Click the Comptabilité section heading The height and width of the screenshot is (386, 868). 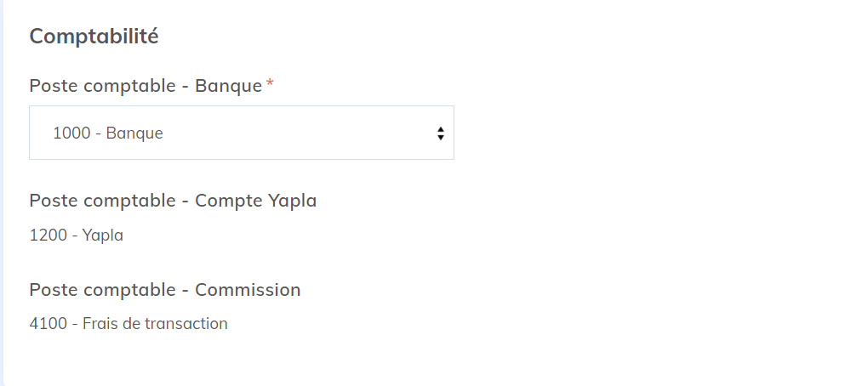tap(94, 37)
